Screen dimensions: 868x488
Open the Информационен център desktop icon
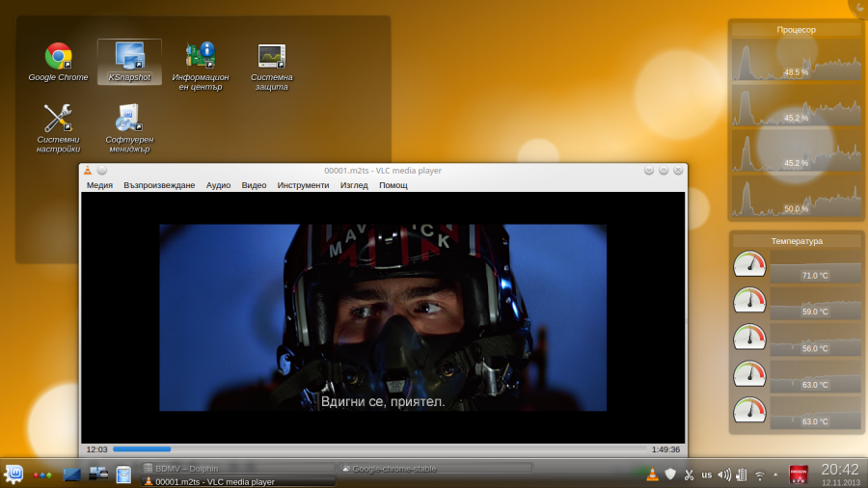pyautogui.click(x=201, y=57)
